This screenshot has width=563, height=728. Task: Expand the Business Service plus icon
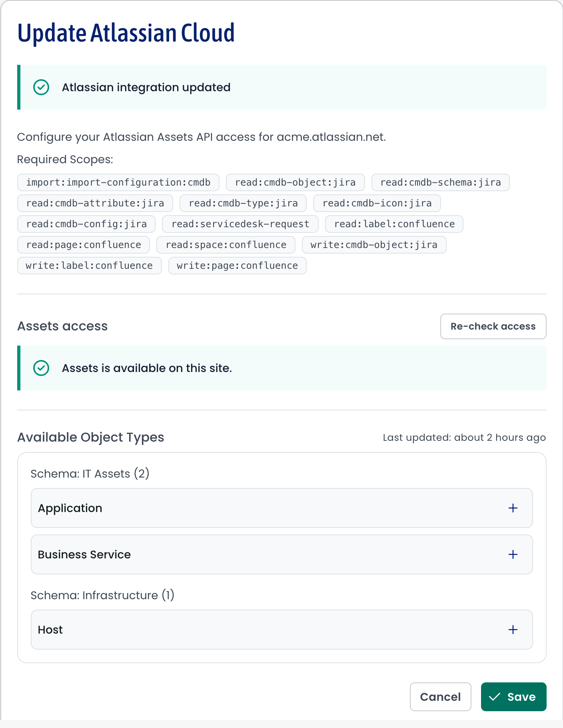click(513, 554)
